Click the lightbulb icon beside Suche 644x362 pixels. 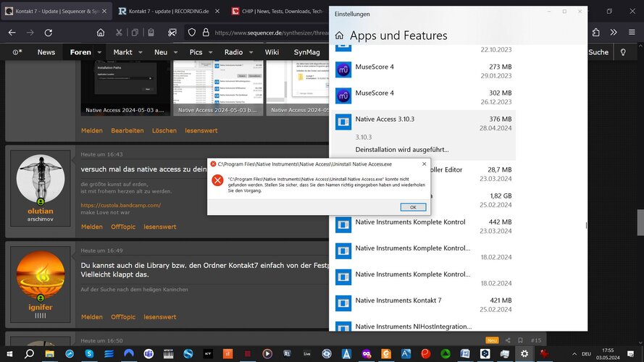[623, 52]
